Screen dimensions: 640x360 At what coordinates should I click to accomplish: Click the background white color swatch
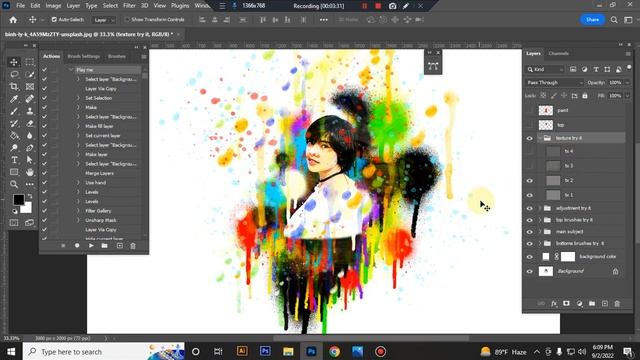[27, 208]
